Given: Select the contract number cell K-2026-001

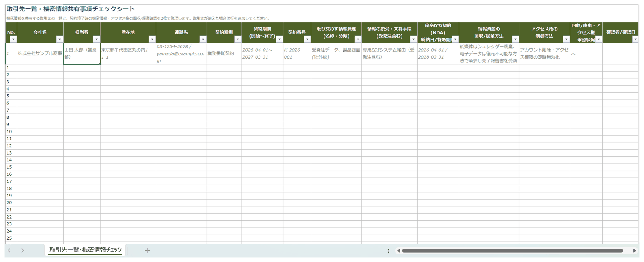Looking at the screenshot, I should (297, 53).
